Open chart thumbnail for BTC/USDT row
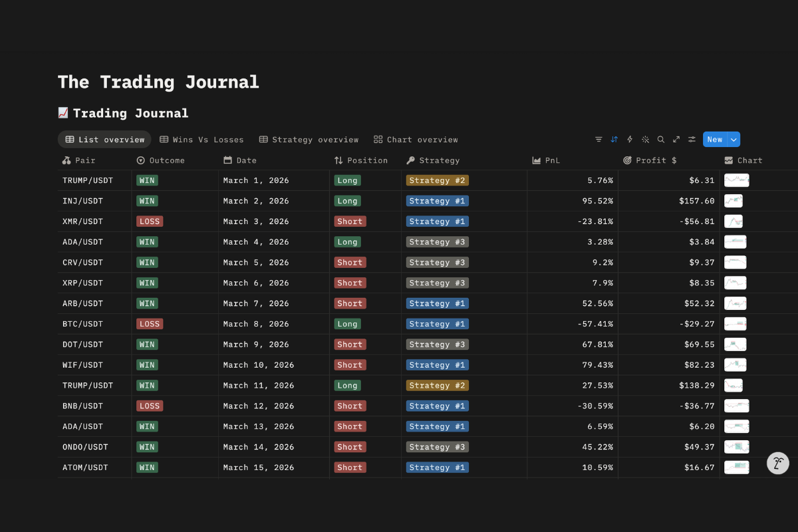 click(735, 324)
